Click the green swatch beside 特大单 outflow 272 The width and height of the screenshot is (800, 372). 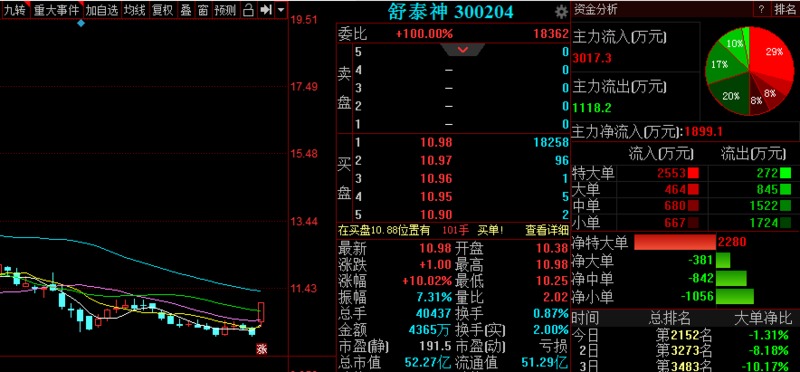(x=785, y=173)
